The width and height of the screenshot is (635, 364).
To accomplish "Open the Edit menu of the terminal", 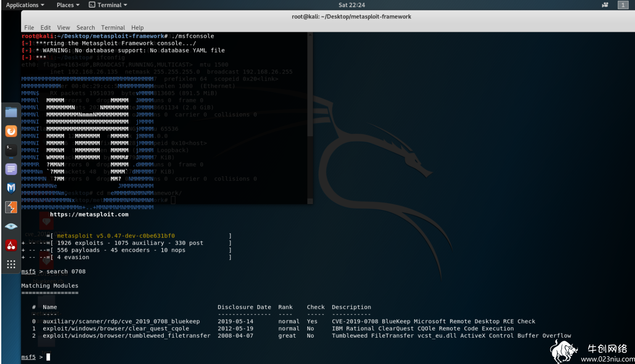I will (46, 27).
